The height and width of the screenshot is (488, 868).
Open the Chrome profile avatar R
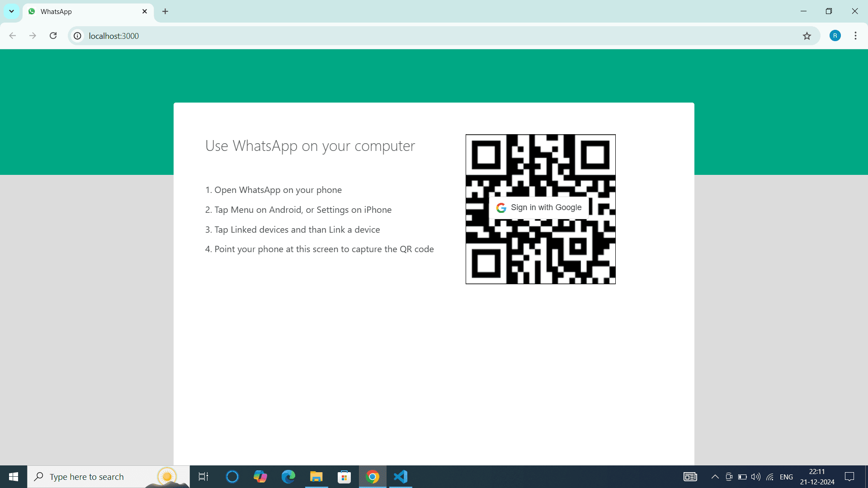(x=835, y=36)
